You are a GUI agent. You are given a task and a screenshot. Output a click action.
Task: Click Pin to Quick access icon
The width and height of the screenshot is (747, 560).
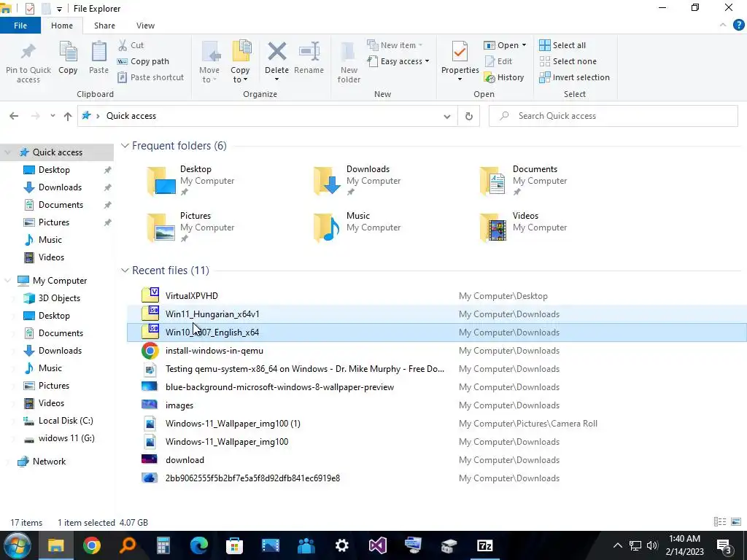point(28,62)
